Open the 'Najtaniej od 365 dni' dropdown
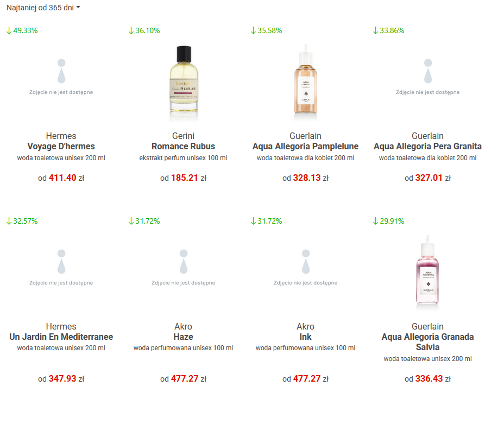The height and width of the screenshot is (424, 504). (43, 8)
